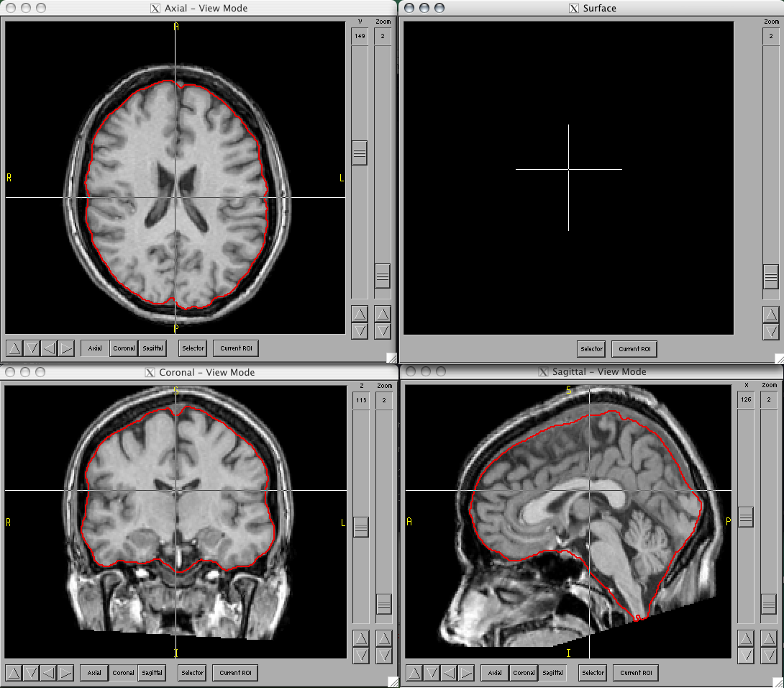This screenshot has height=688, width=784.
Task: Click Current ROI in the Axial window
Action: 236,348
